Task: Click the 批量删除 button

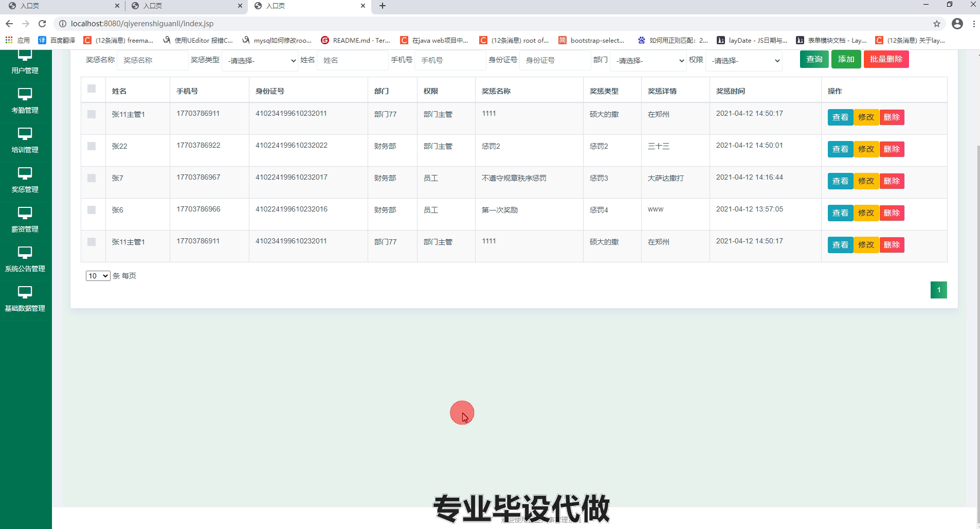Action: 886,59
